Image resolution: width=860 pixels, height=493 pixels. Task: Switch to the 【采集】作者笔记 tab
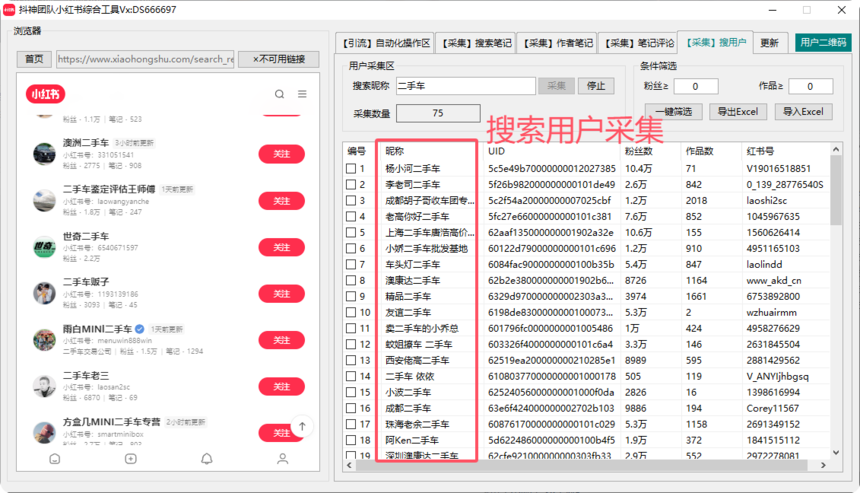coord(557,43)
